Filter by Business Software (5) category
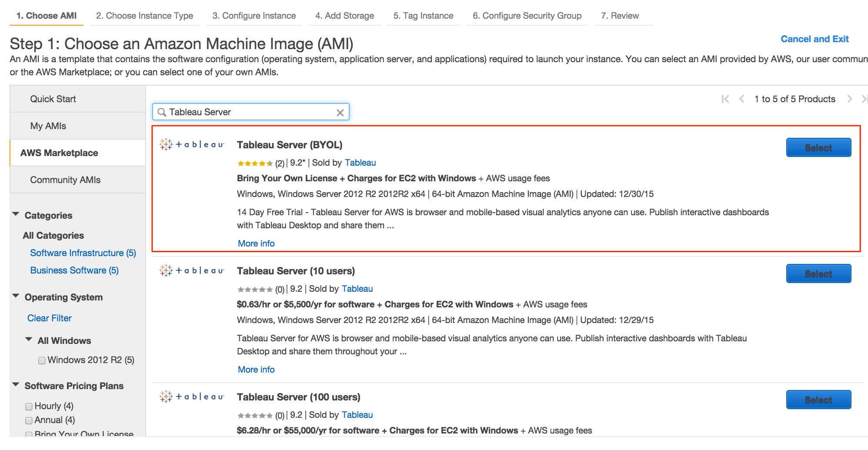Screen dimensions: 868x450 point(74,270)
